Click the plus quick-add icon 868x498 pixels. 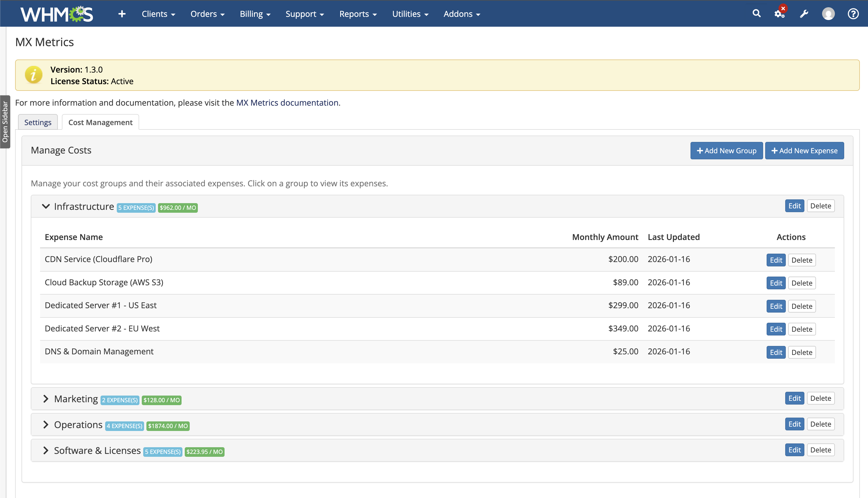coord(122,14)
